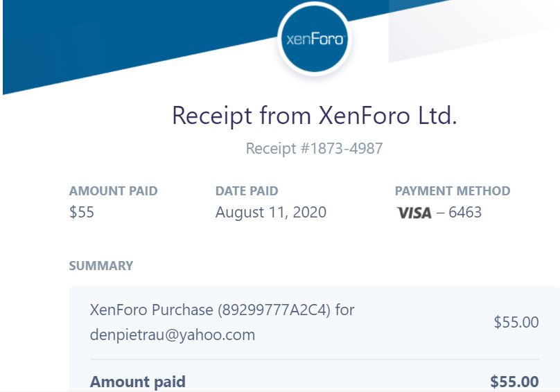Click the August 11, 2020 date
This screenshot has height=392, width=560.
pos(270,213)
